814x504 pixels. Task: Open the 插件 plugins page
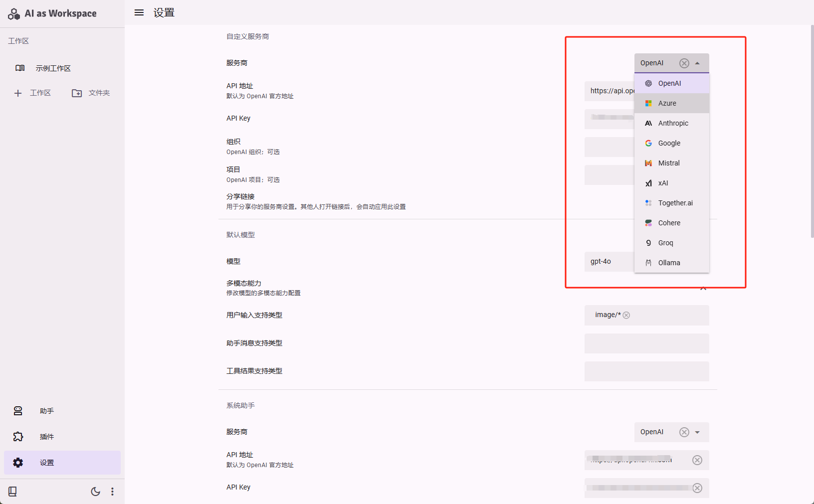62,437
